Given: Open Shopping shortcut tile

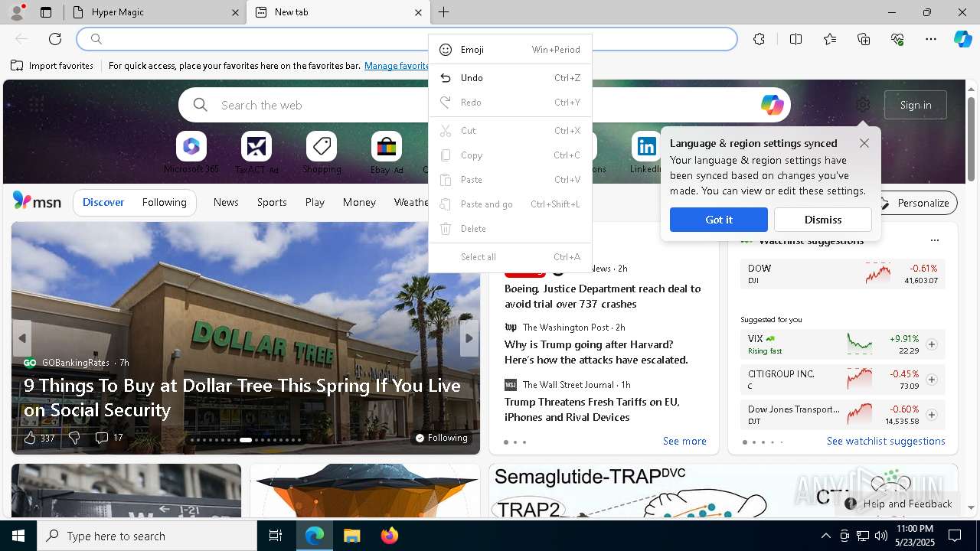Looking at the screenshot, I should 322,153.
